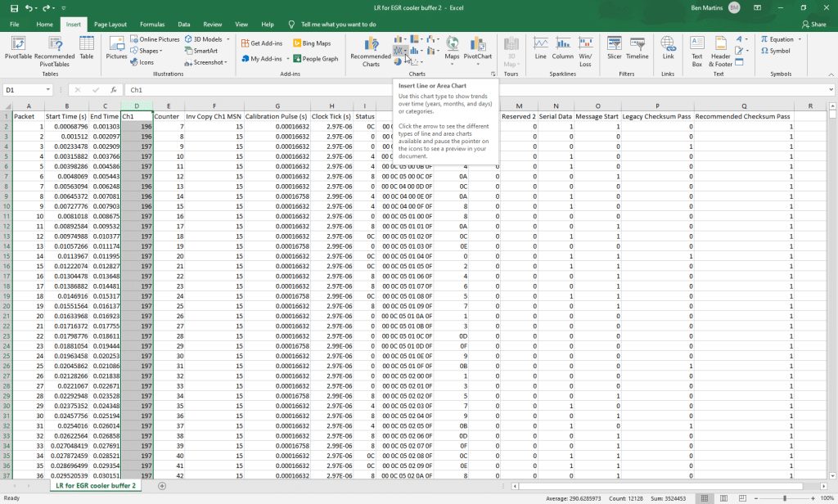Viewport: 838px width, 504px height.
Task: Collapse the ribbon with chevron
Action: coord(831,74)
